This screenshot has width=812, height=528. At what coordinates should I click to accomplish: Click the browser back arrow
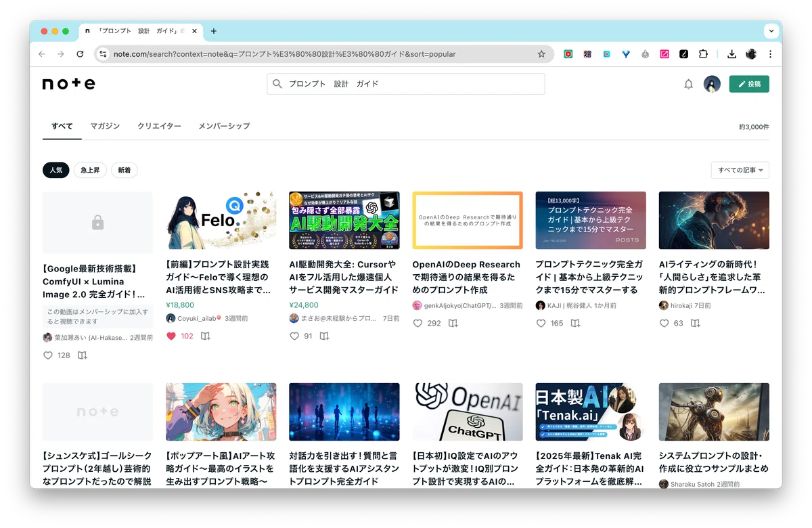click(x=42, y=54)
